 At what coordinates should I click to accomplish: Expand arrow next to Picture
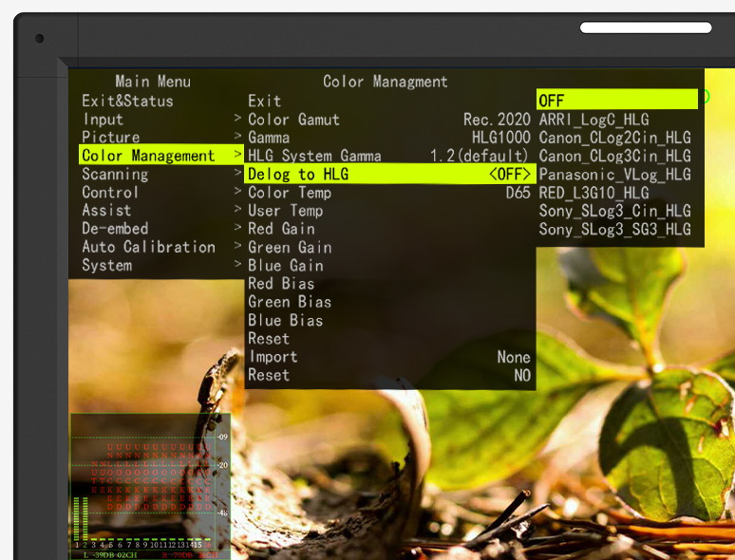click(x=237, y=136)
